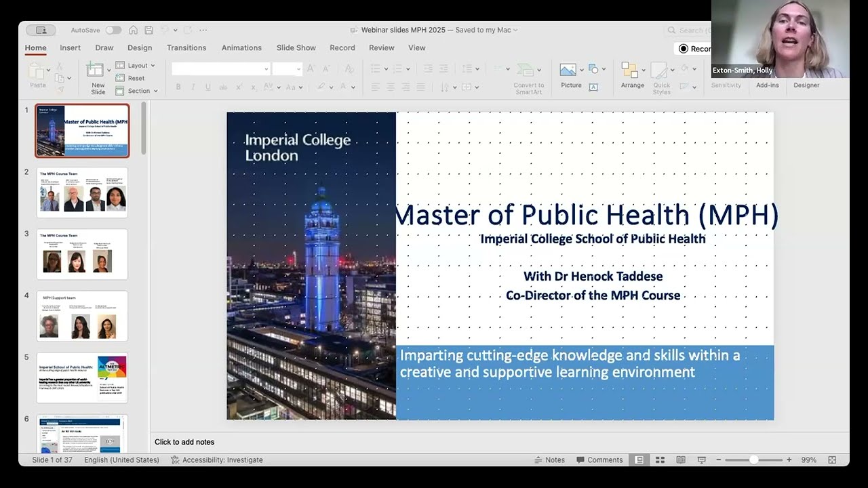Click the Shapes icon
The height and width of the screenshot is (488, 868).
[x=593, y=68]
